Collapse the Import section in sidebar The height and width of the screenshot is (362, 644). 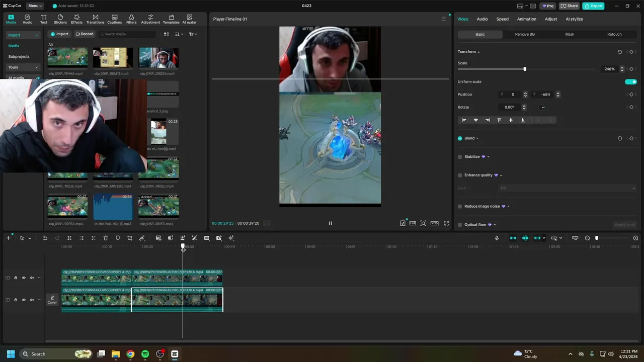[36, 35]
